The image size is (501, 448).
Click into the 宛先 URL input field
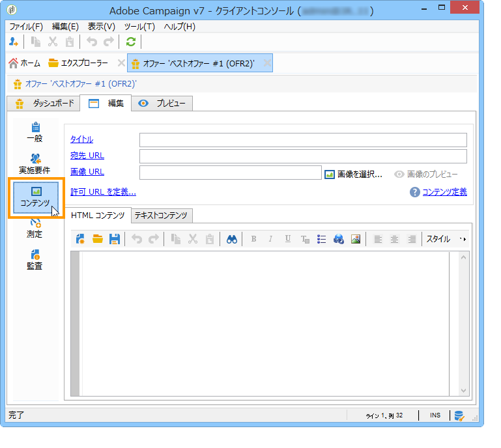[x=303, y=156]
